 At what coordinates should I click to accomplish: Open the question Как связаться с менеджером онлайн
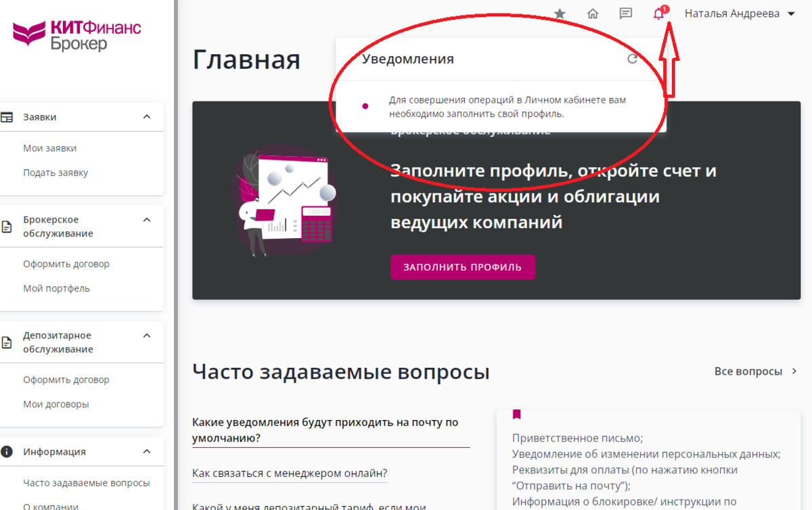(290, 473)
